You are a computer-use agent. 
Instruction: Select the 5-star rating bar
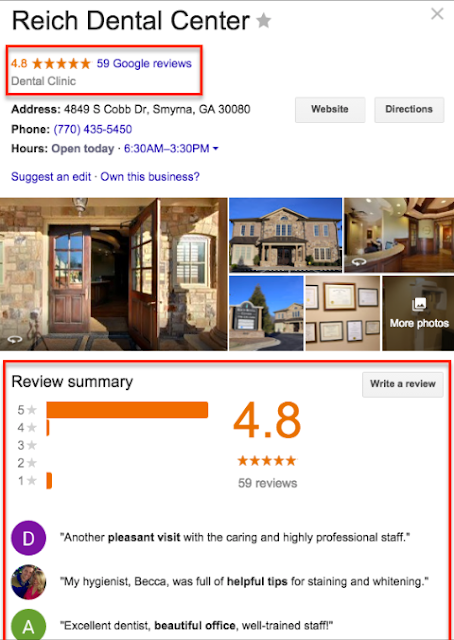pyautogui.click(x=127, y=410)
